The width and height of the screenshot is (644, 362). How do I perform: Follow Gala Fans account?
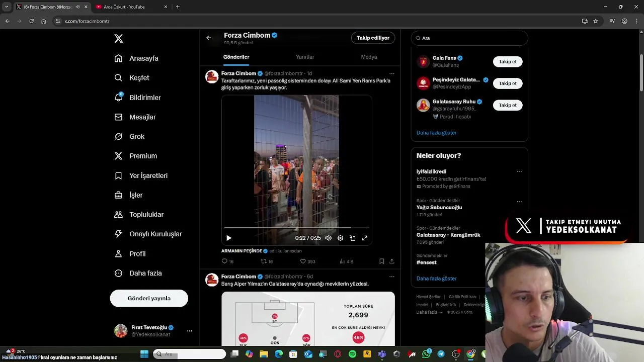[508, 62]
